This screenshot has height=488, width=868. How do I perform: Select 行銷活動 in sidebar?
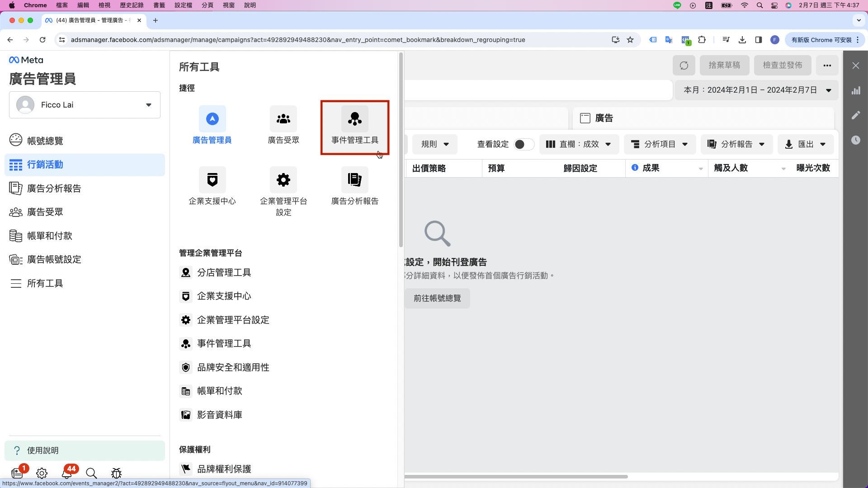(x=85, y=164)
